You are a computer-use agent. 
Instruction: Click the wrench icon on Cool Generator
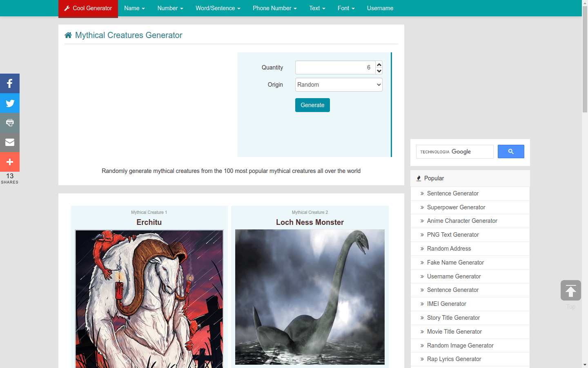point(66,8)
